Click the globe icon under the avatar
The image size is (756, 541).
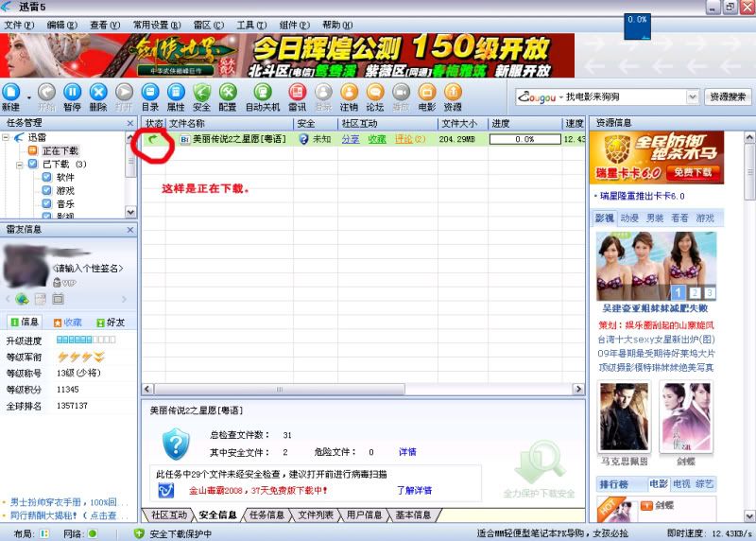[22, 299]
